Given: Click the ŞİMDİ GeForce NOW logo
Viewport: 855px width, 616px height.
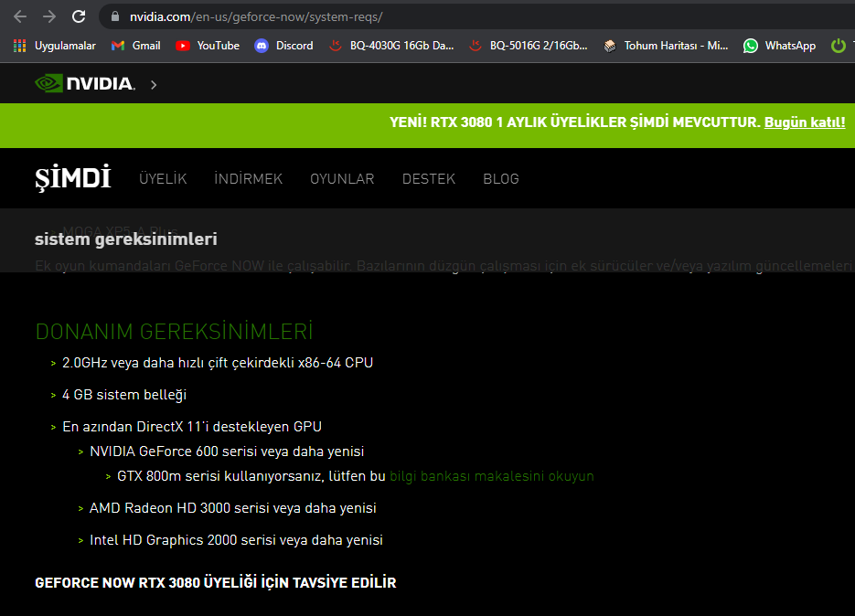Looking at the screenshot, I should [x=73, y=177].
